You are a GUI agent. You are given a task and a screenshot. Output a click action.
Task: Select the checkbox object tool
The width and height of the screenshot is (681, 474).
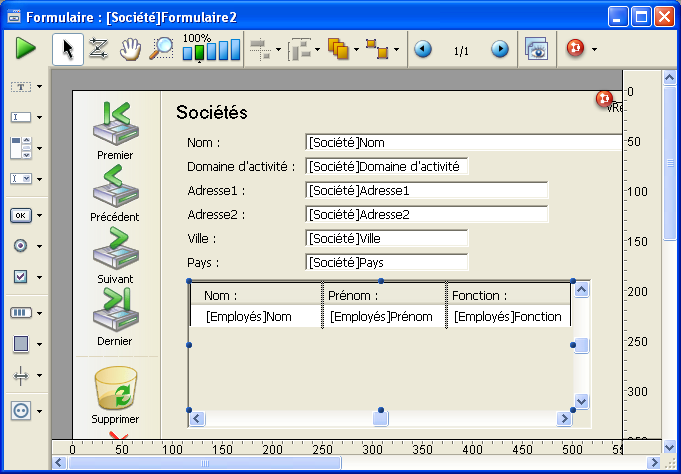(21, 277)
